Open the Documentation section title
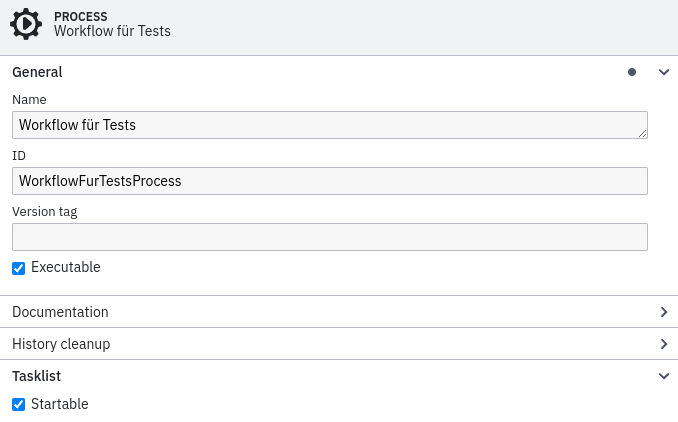This screenshot has height=422, width=678. tap(60, 312)
